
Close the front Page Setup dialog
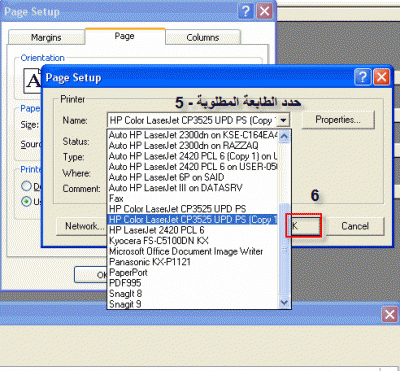[x=382, y=77]
